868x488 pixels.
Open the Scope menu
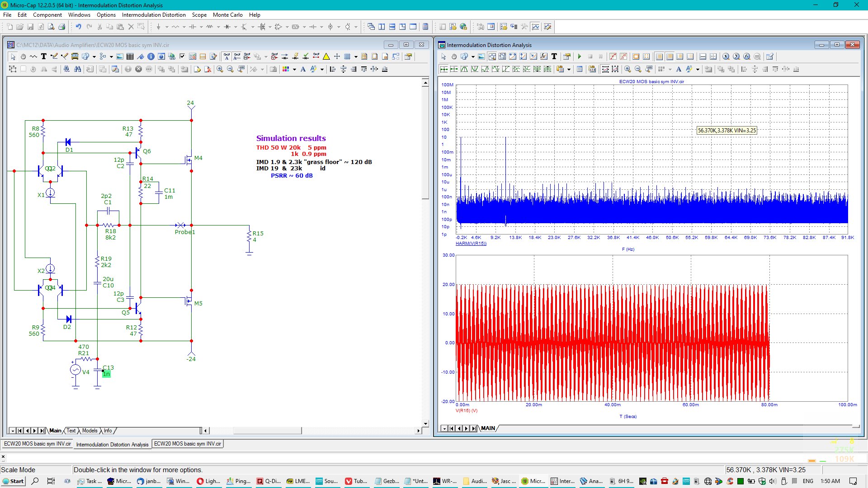click(x=199, y=14)
